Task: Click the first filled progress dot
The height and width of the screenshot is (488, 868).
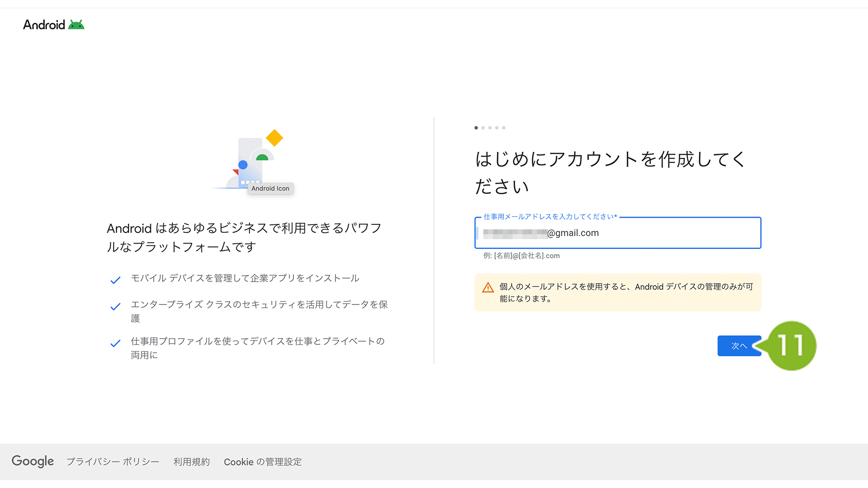Action: (476, 128)
